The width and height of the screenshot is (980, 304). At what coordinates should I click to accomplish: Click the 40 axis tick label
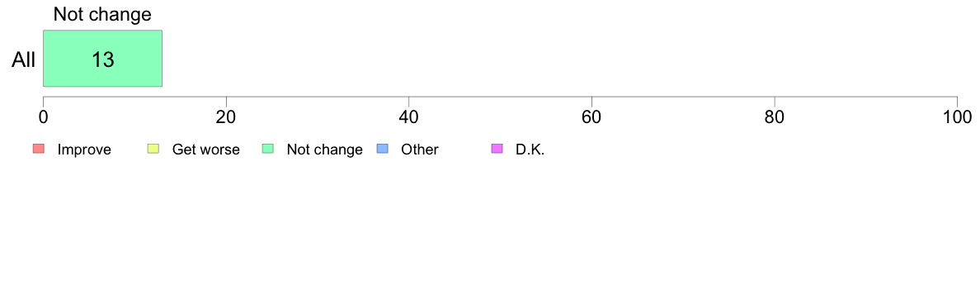[x=409, y=116]
